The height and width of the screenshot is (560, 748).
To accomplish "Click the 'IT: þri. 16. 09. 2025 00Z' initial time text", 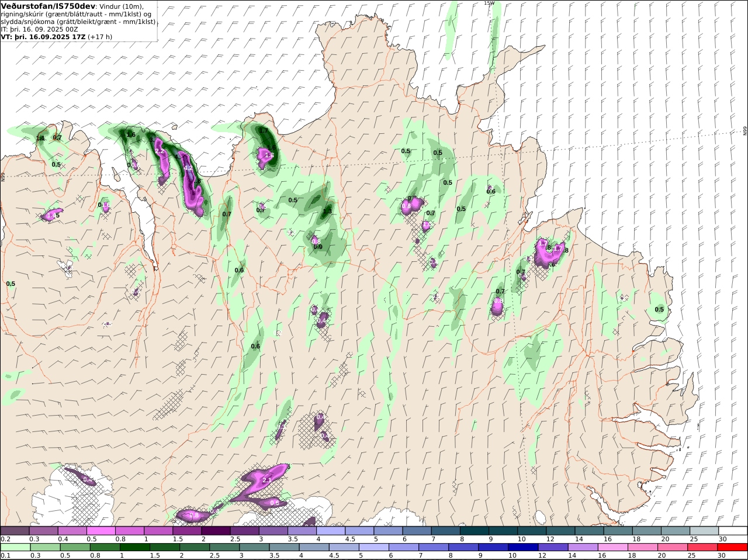I will click(x=40, y=29).
